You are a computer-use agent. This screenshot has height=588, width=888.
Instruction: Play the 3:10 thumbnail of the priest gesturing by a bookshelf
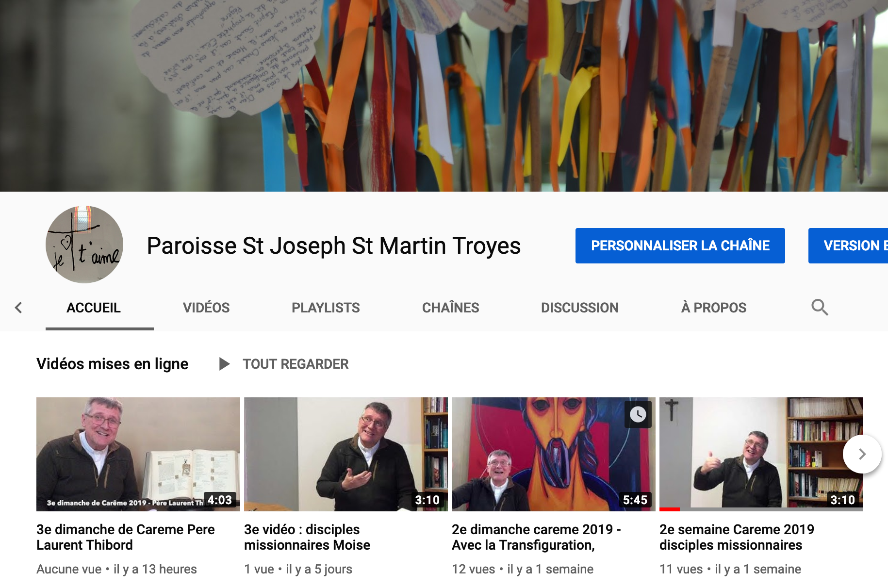tap(346, 454)
